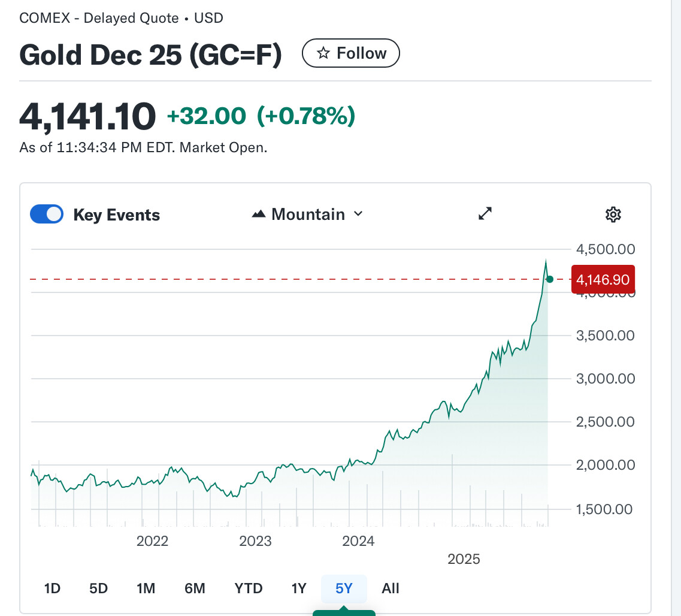Choose the YTD range

pos(249,588)
